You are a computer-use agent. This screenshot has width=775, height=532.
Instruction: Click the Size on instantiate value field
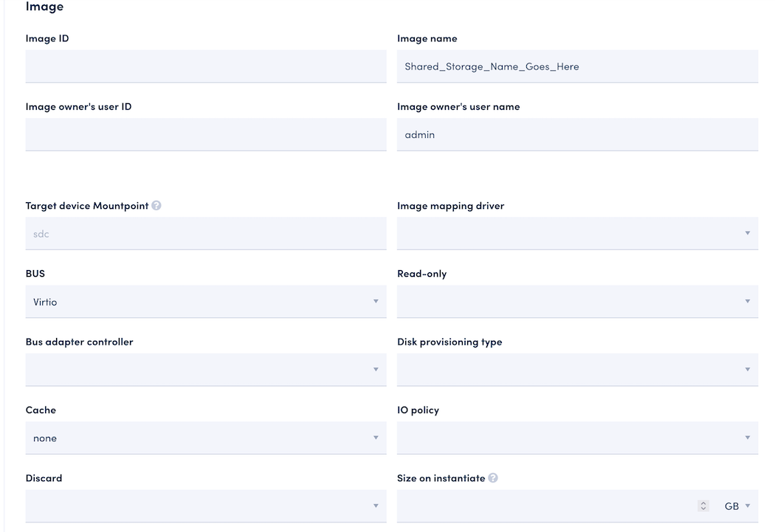pyautogui.click(x=546, y=506)
